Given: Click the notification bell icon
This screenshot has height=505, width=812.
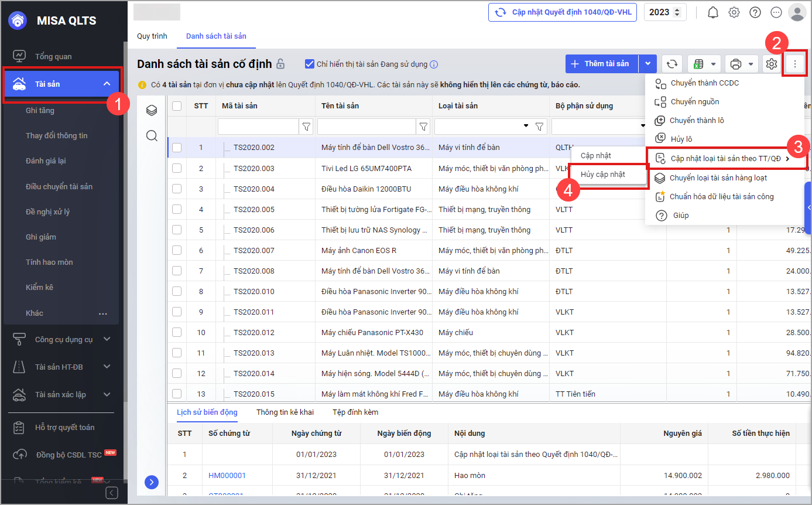Looking at the screenshot, I should (x=712, y=12).
